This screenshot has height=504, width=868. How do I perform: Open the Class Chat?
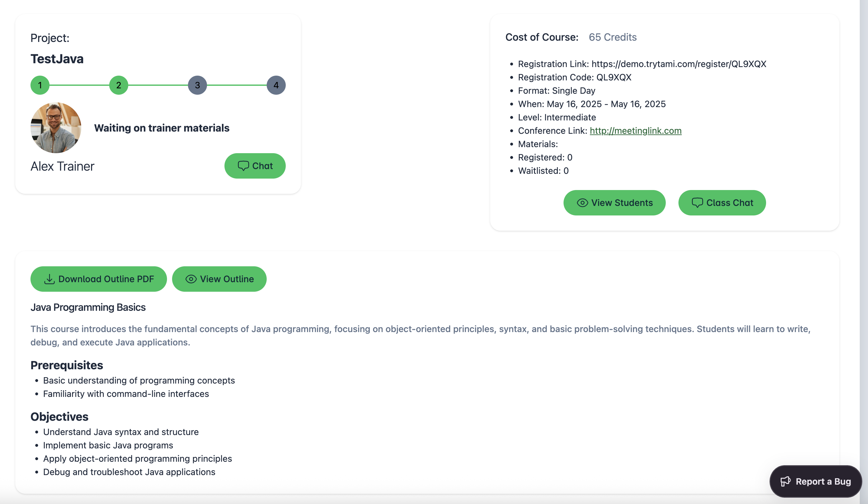pyautogui.click(x=722, y=203)
